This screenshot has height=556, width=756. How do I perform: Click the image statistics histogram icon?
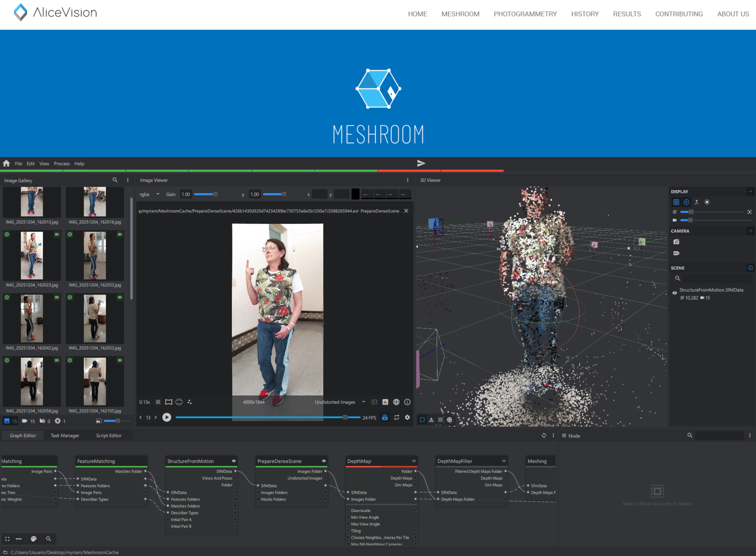[385, 402]
